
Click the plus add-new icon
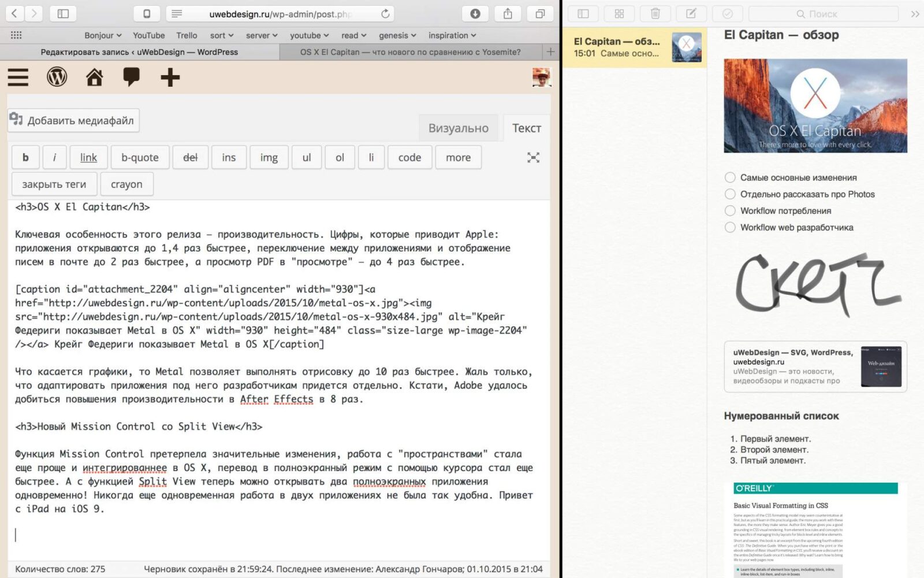coord(170,77)
